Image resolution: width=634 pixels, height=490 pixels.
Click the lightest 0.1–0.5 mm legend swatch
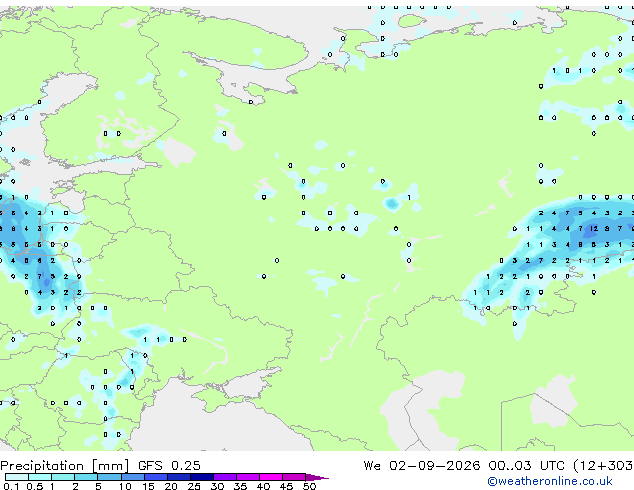coord(17,477)
